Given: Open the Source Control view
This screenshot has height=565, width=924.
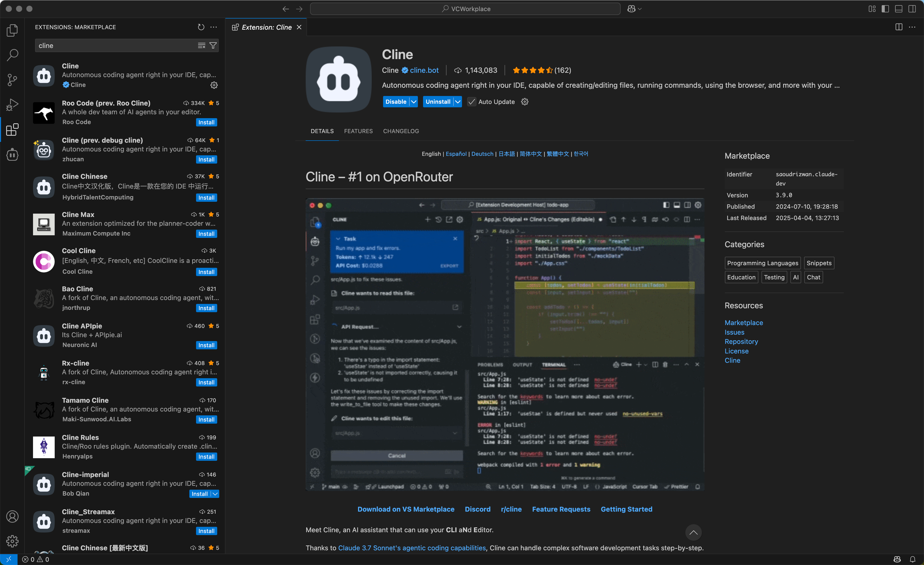Looking at the screenshot, I should [12, 80].
